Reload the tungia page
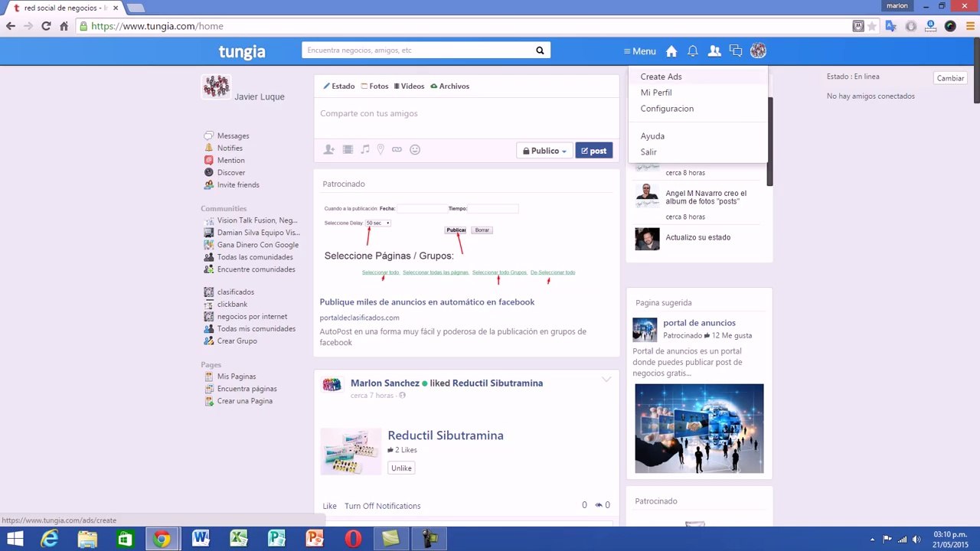Viewport: 980px width, 551px height. (46, 26)
